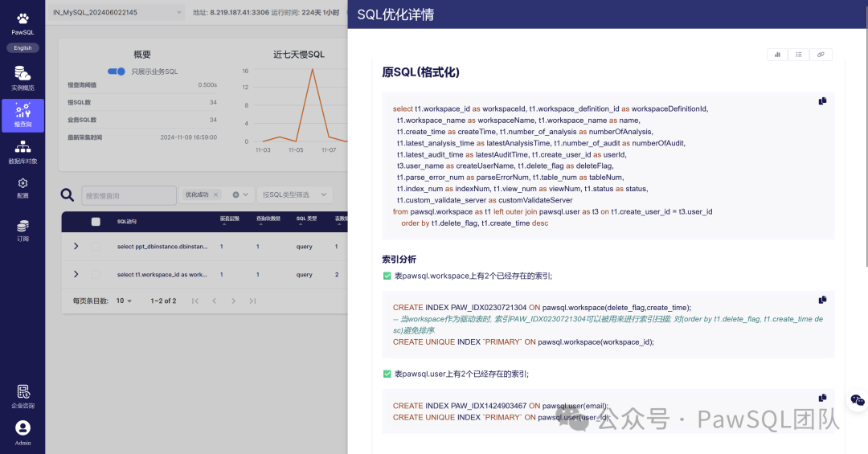868x454 pixels.
Task: Clear the status filter selection
Action: click(x=235, y=194)
